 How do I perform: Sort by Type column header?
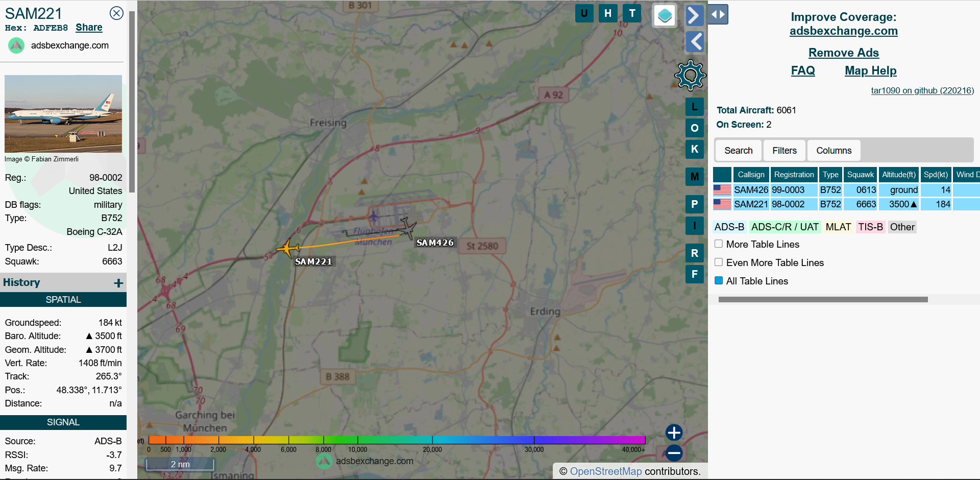pos(830,175)
